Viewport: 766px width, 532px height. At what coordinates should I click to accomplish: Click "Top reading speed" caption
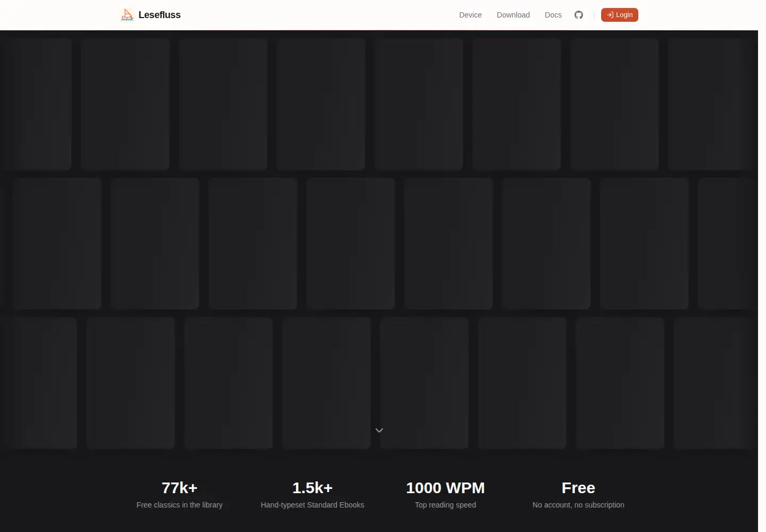point(445,505)
